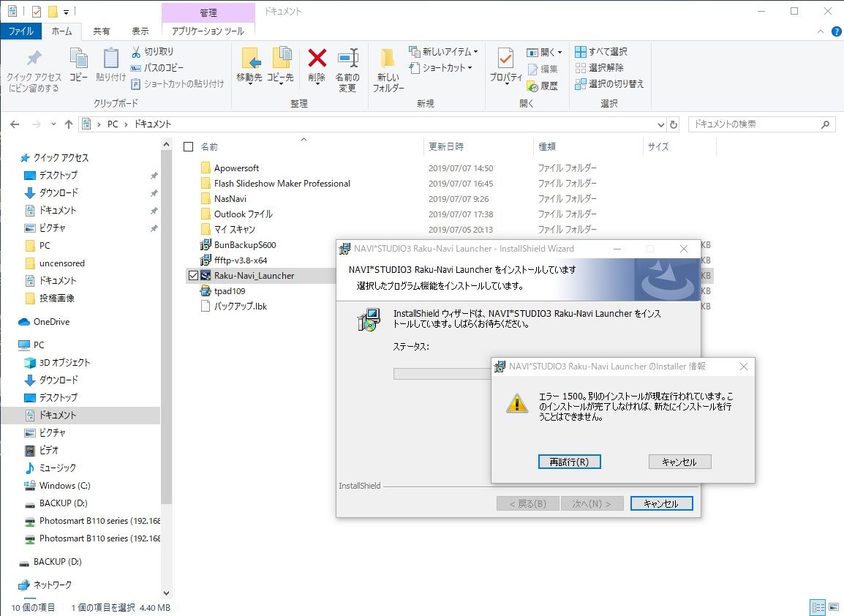Click Paste shortcut (ショートカットの貼り付け)
Viewport: 844px width, 616px height.
pyautogui.click(x=177, y=83)
